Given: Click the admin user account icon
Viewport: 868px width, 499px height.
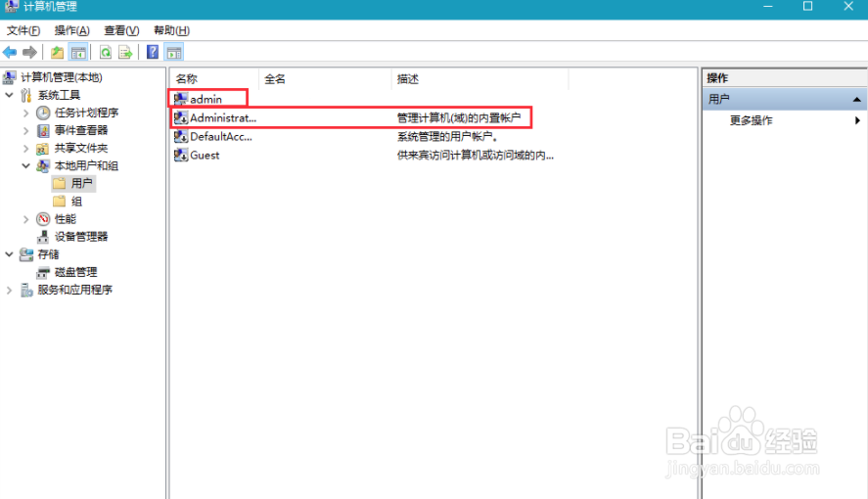Looking at the screenshot, I should [180, 99].
